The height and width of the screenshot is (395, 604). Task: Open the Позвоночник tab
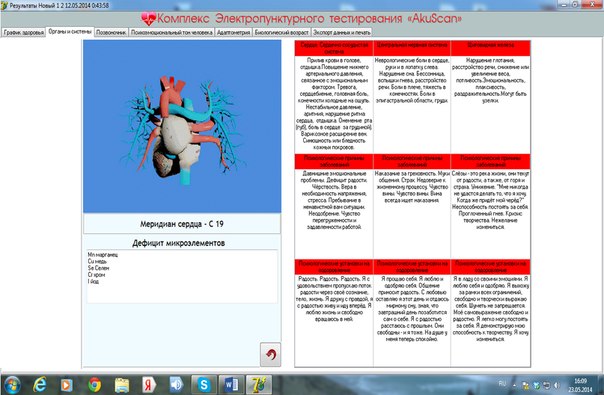click(111, 32)
